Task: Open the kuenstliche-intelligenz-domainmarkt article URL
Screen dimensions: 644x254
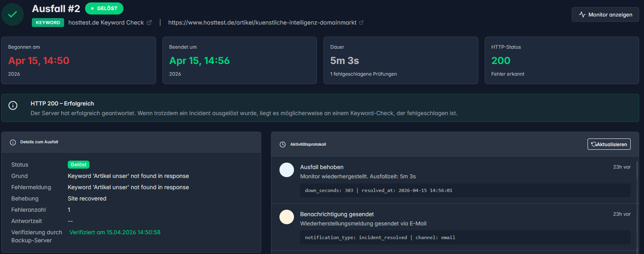Action: [262, 23]
